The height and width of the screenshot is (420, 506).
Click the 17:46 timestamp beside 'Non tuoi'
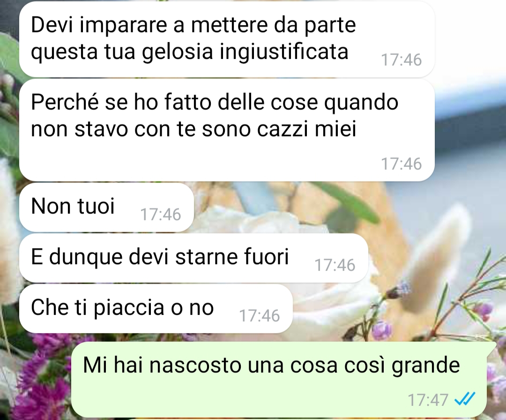click(161, 214)
